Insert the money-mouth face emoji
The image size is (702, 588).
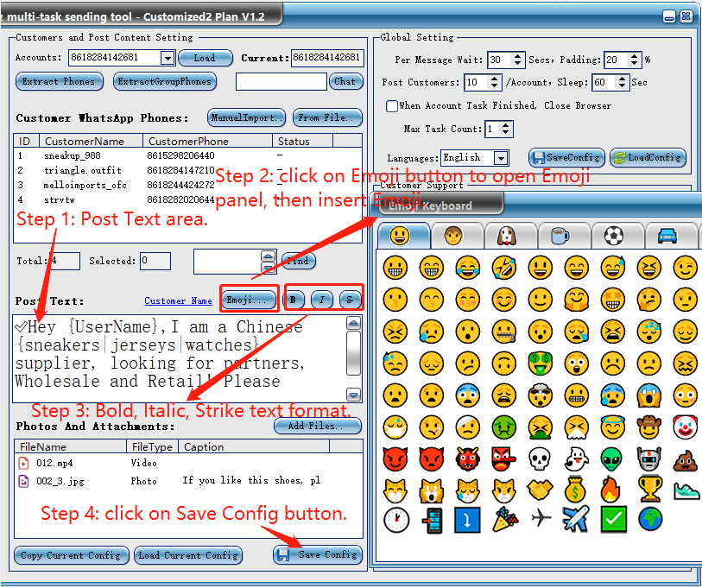(540, 364)
